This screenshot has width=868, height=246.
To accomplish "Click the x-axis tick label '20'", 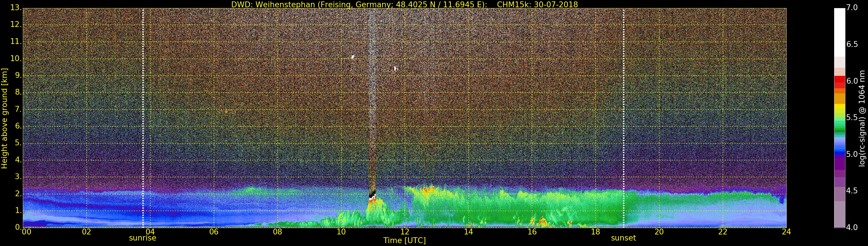I will [x=659, y=232].
